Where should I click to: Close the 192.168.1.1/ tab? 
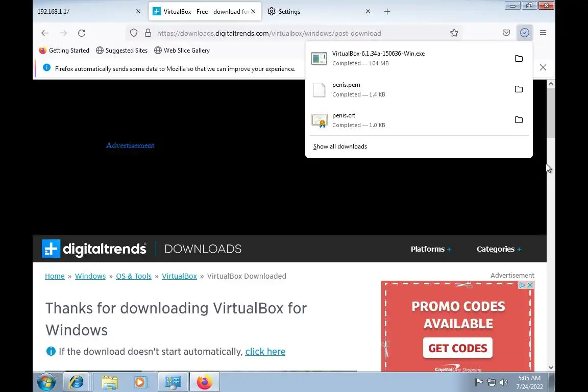[x=138, y=12]
